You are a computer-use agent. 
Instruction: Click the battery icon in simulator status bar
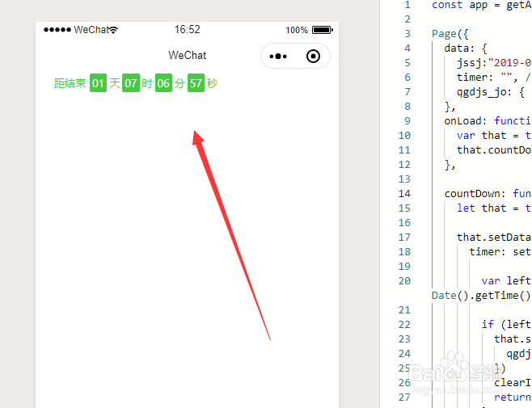pos(323,30)
